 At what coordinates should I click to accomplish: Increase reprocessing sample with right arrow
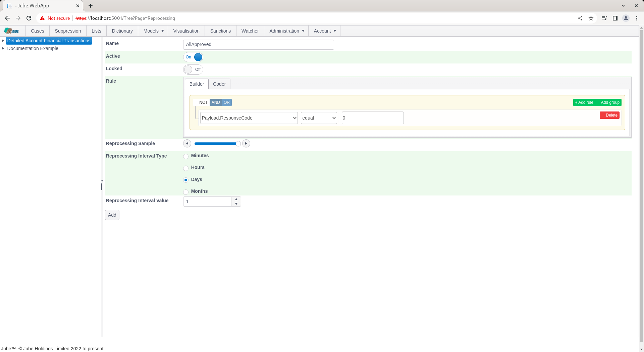tap(246, 143)
